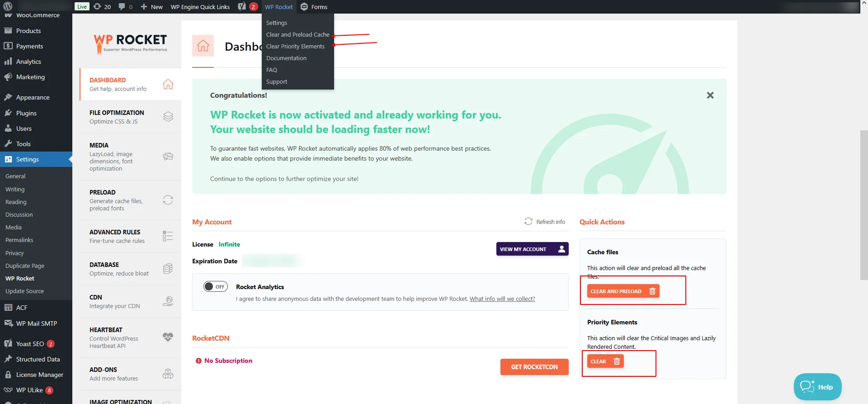Choose Clear Priority Elements from dropdown
Screen dimensions: 868x404
(x=295, y=46)
